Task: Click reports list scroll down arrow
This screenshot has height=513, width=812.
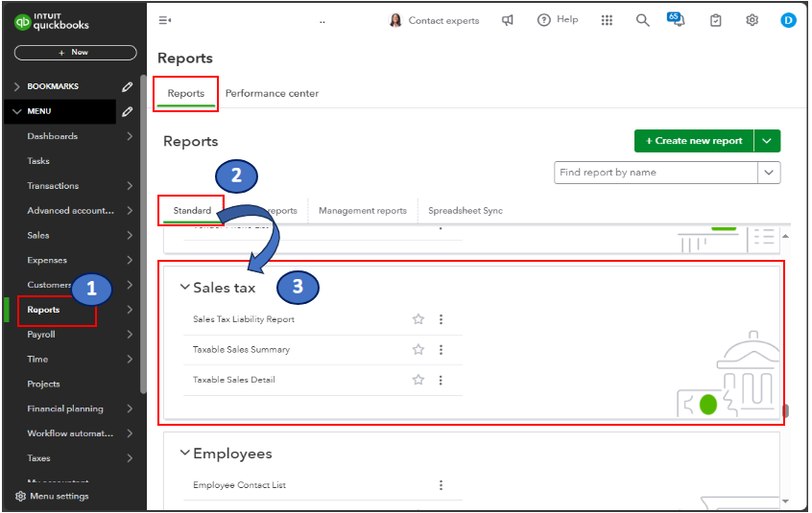Action: [785, 501]
